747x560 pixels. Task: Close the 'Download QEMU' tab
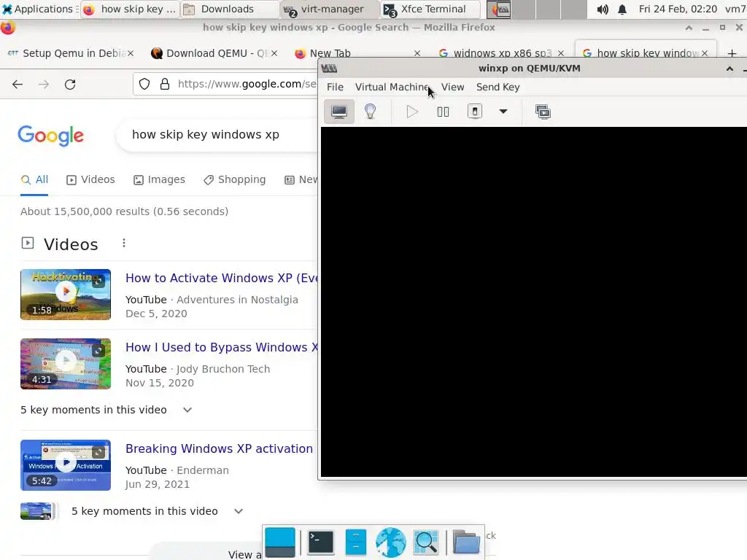click(274, 53)
